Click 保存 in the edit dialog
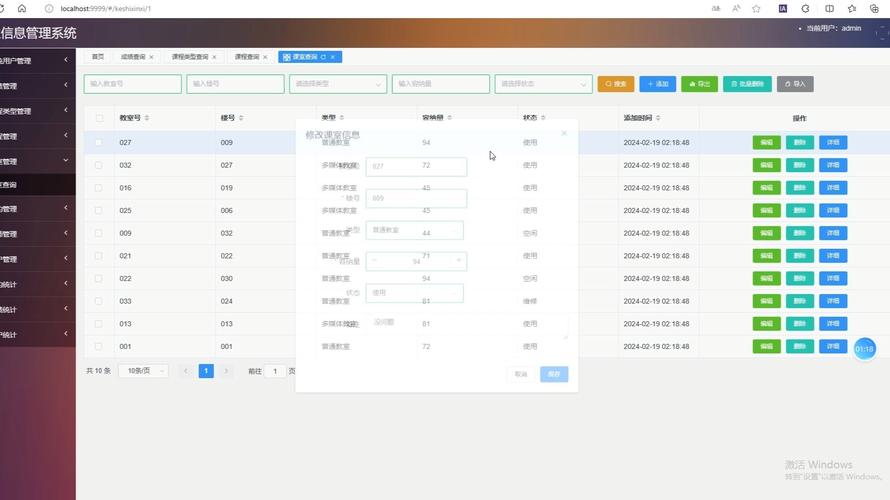This screenshot has height=500, width=890. [554, 374]
